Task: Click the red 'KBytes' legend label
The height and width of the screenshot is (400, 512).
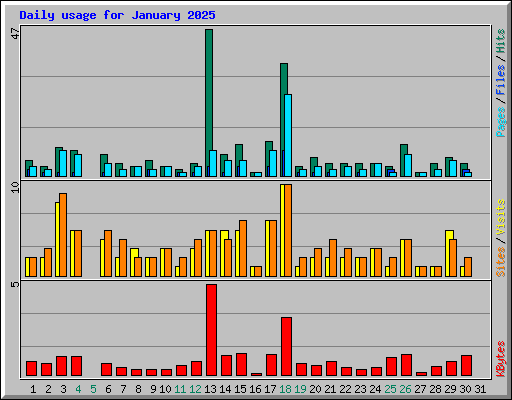Action: click(x=500, y=359)
